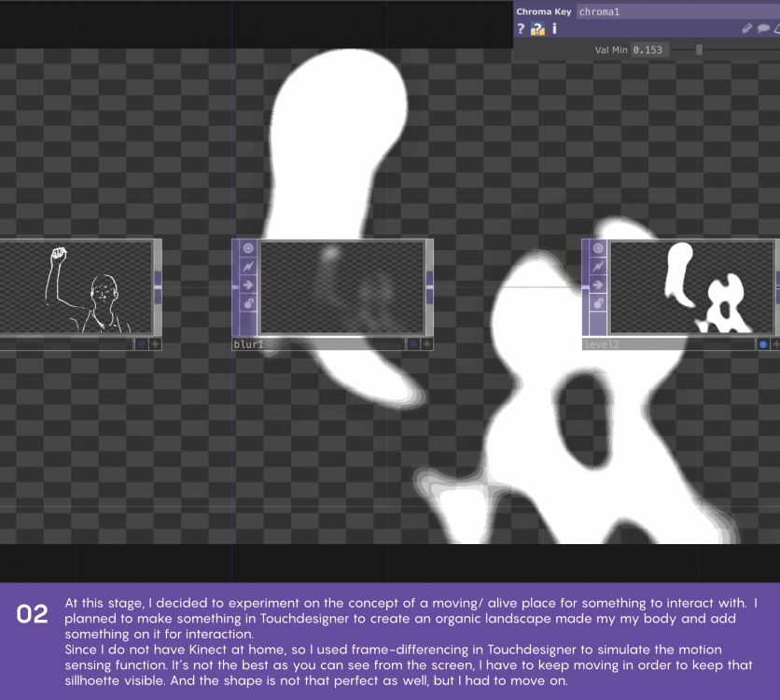Click the pencil edit icon in parameter panel

coord(747,29)
